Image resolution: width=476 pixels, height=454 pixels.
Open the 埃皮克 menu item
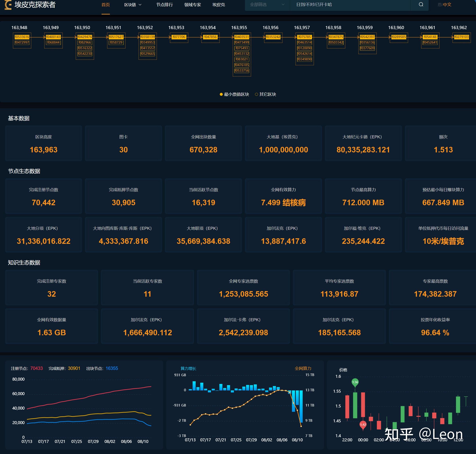219,5
